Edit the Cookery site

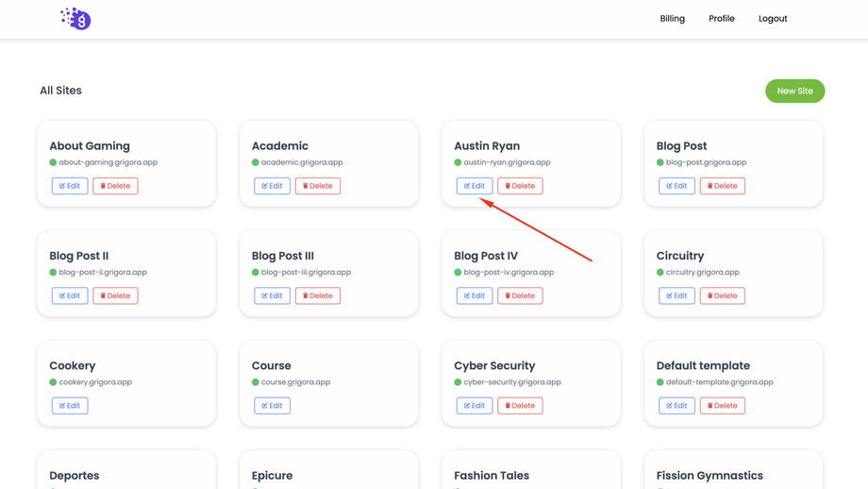(x=70, y=406)
